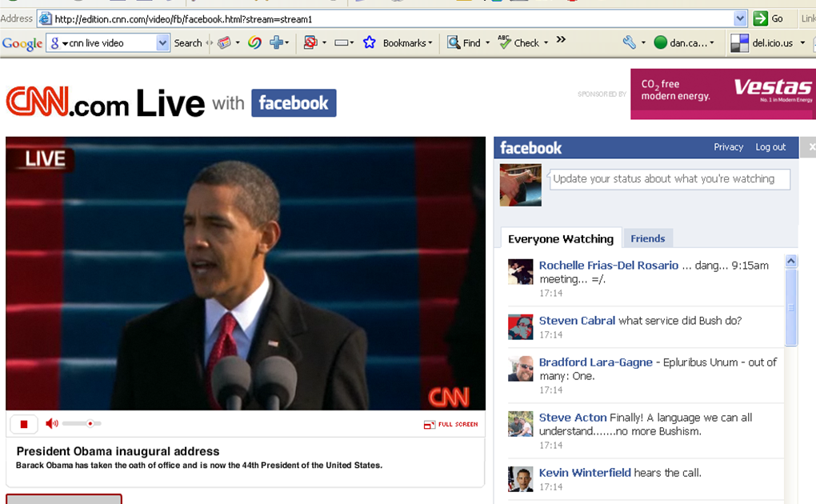This screenshot has height=504, width=816.
Task: Open the Google search box dropdown arrow
Action: tap(162, 43)
